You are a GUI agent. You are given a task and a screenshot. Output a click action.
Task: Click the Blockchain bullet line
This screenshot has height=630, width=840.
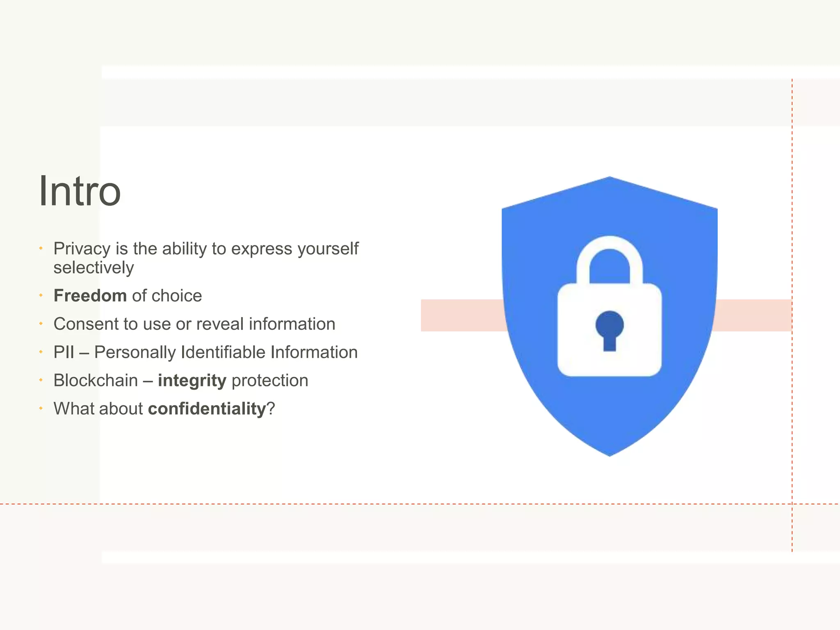[x=181, y=381]
